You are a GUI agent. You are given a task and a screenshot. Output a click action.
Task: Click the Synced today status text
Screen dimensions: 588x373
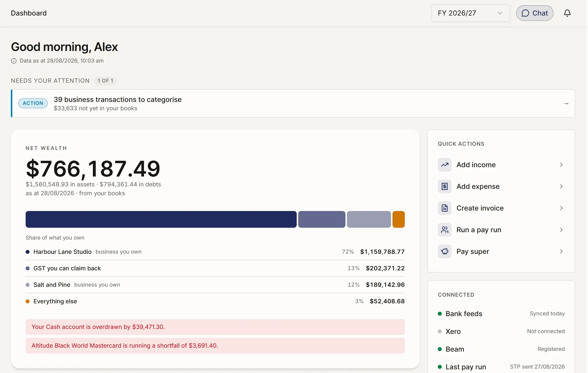pos(547,314)
